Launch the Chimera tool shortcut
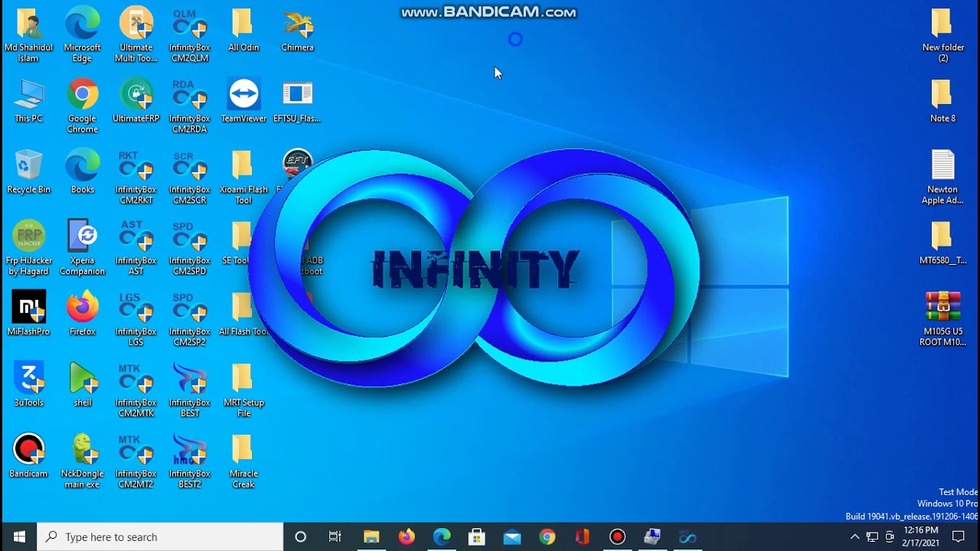 tap(297, 31)
